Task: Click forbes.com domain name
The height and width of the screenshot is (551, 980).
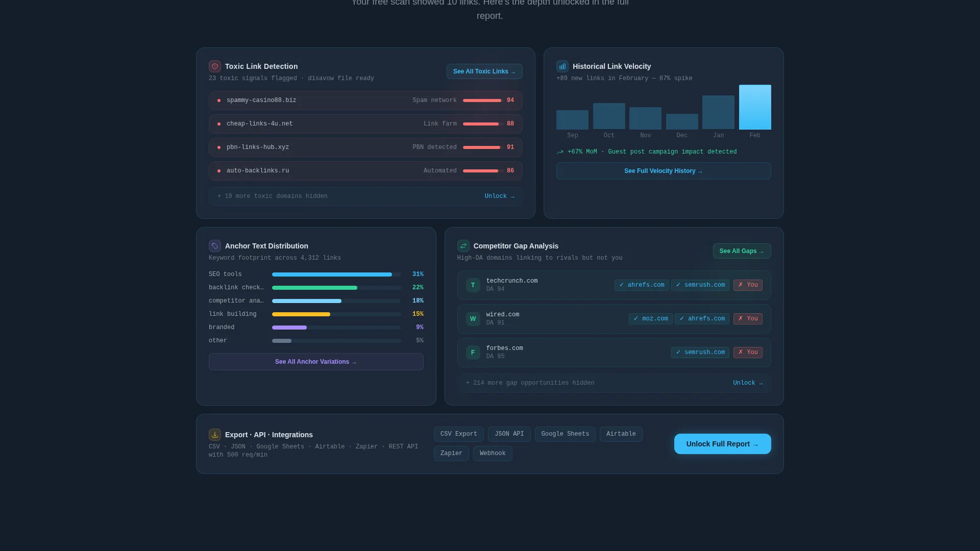Action: pos(505,348)
